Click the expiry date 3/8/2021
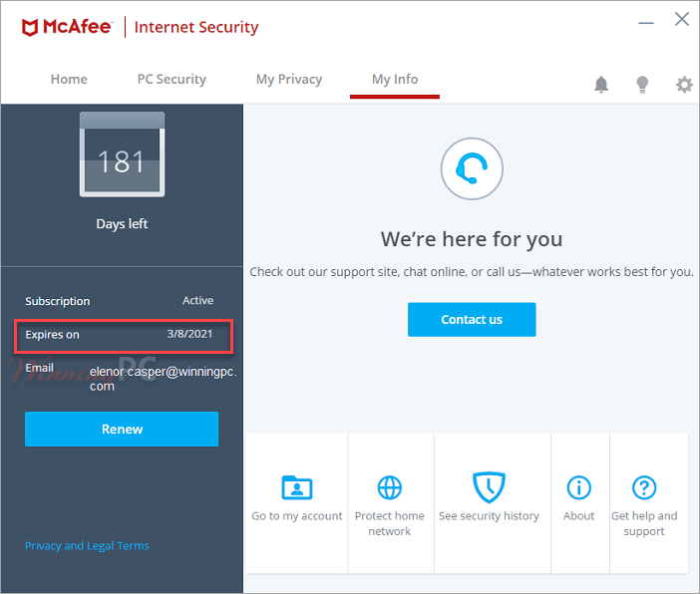Viewport: 700px width, 594px height. 189,334
